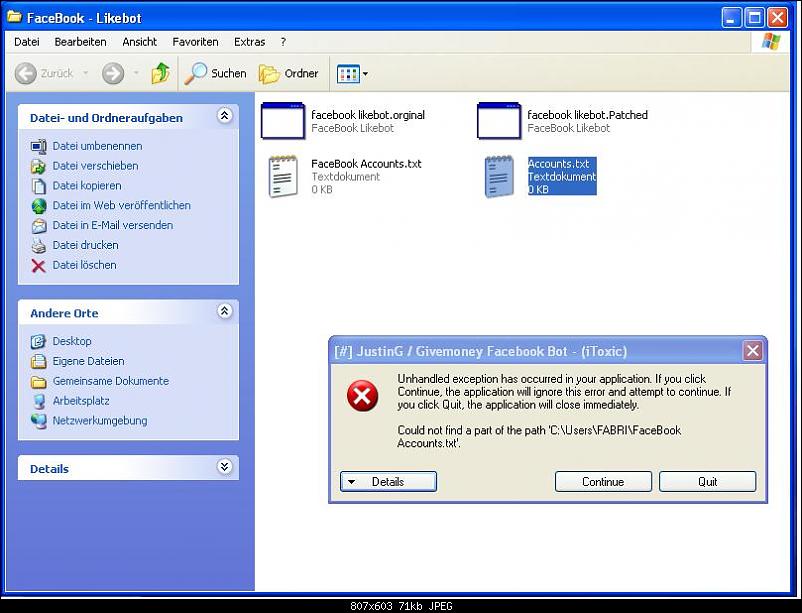The image size is (802, 613).
Task: Click the forward navigation arrow icon
Action: point(113,74)
